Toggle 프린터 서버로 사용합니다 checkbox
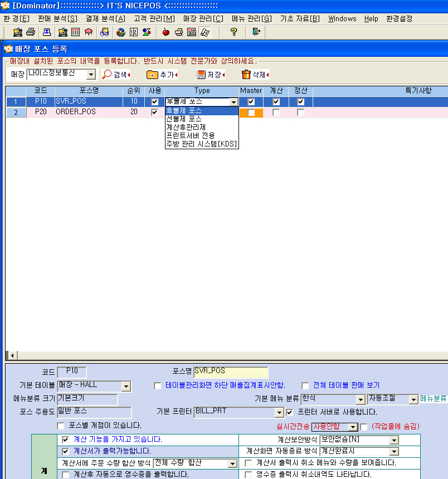448x479 pixels. click(x=289, y=412)
